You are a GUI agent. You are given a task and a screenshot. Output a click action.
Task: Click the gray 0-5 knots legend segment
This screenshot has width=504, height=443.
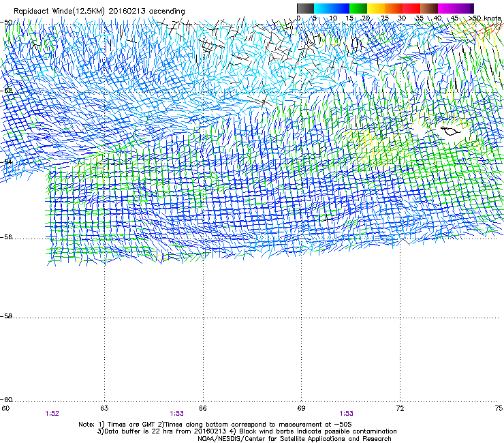click(x=305, y=8)
